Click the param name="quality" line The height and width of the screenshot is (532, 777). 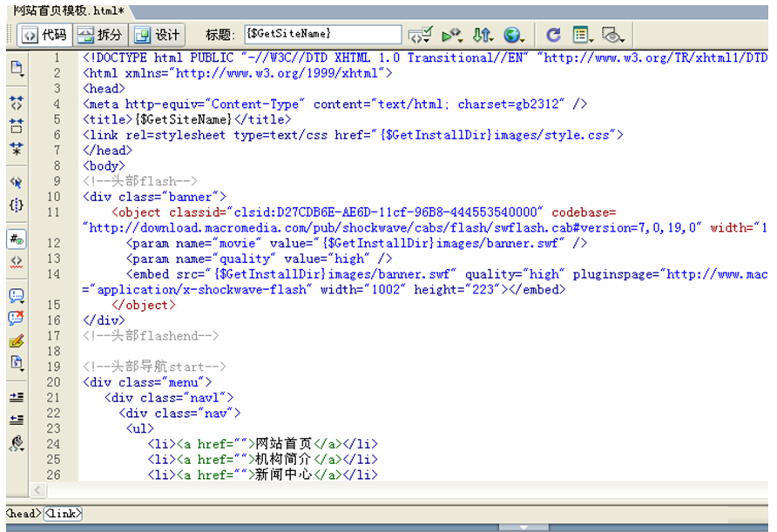pos(260,259)
